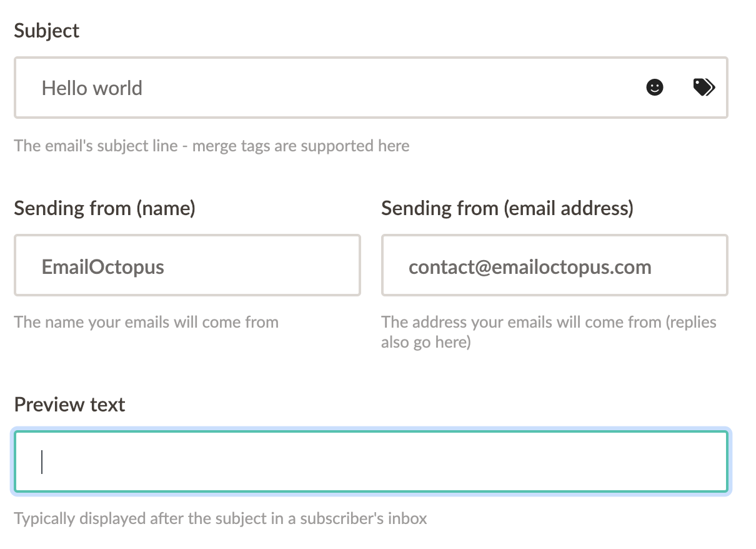Viewport: 756px width, 549px height.
Task: Click the 'Sending from (email address)' label
Action: (x=507, y=208)
